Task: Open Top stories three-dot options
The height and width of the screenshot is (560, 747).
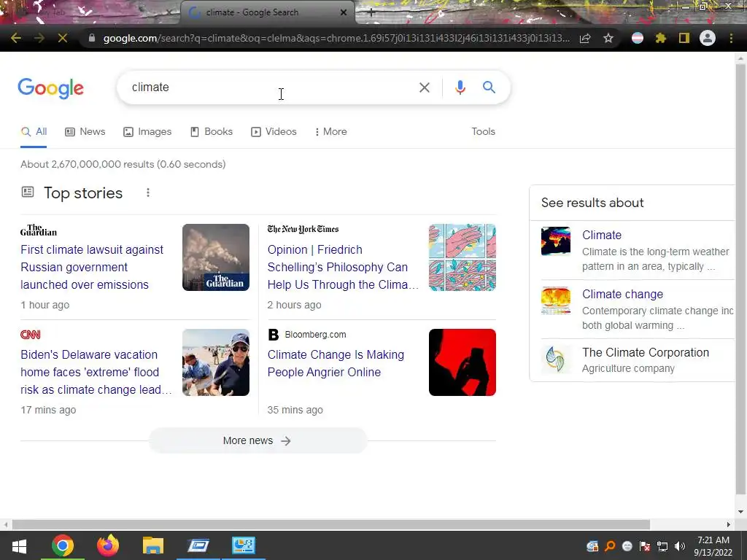Action: pos(148,192)
